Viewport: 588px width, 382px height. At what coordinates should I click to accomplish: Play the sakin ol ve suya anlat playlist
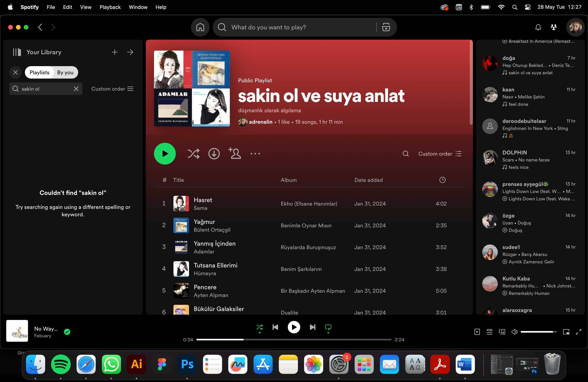click(165, 154)
